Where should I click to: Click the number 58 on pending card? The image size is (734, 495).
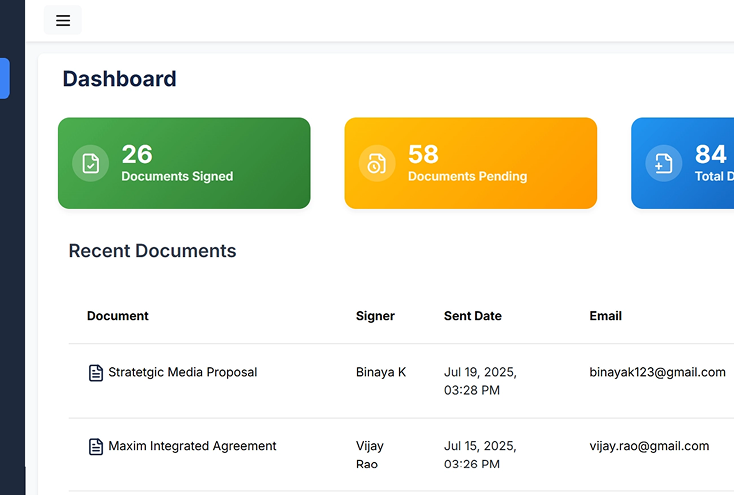coord(423,154)
